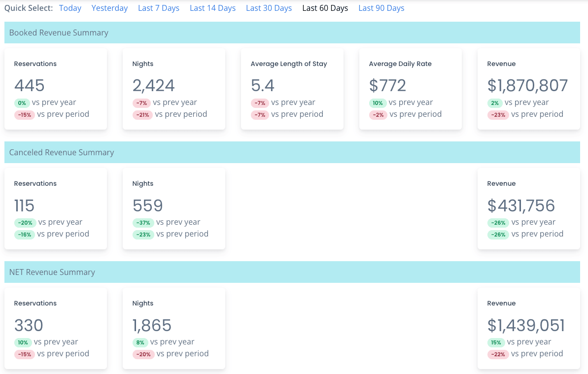
Task: Switch to Last 90 Days range
Action: pyautogui.click(x=381, y=8)
